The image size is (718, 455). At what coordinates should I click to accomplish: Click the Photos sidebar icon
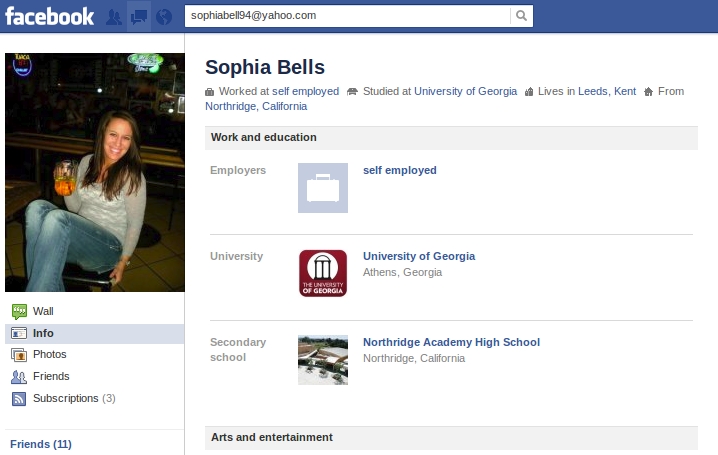pos(19,355)
